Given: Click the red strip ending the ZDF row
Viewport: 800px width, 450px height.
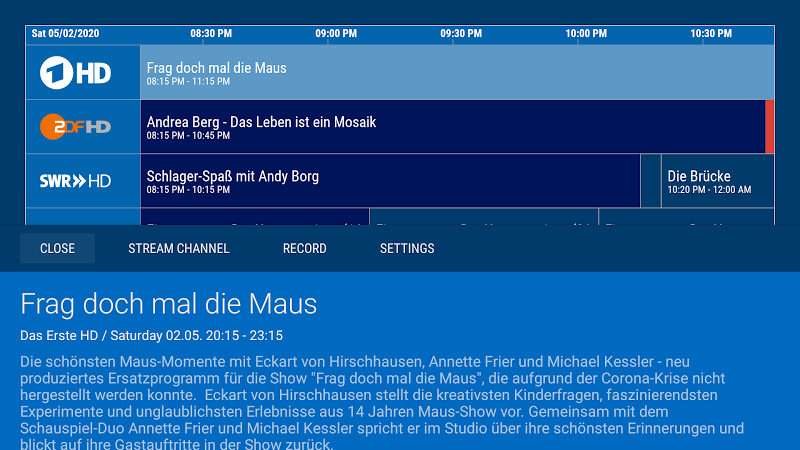Looking at the screenshot, I should [x=770, y=127].
